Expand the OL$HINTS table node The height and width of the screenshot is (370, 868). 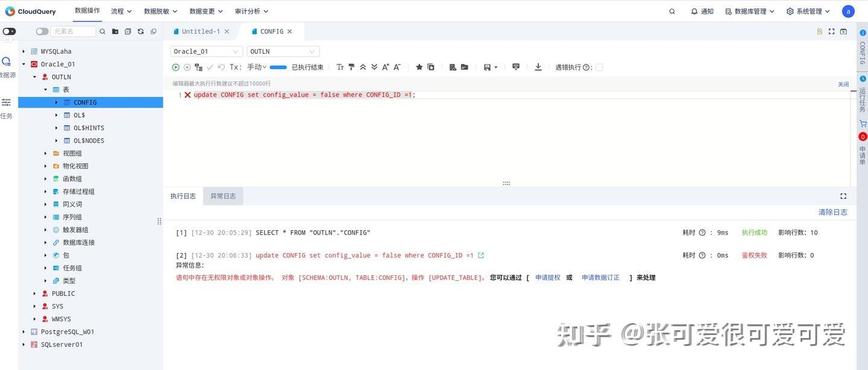55,127
